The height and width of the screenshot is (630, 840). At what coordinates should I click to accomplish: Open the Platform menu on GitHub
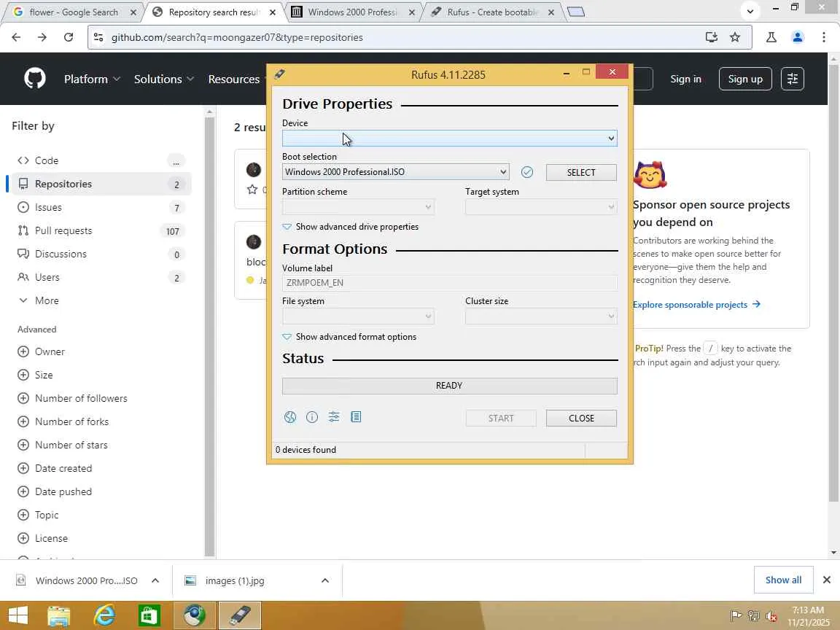[x=92, y=79]
